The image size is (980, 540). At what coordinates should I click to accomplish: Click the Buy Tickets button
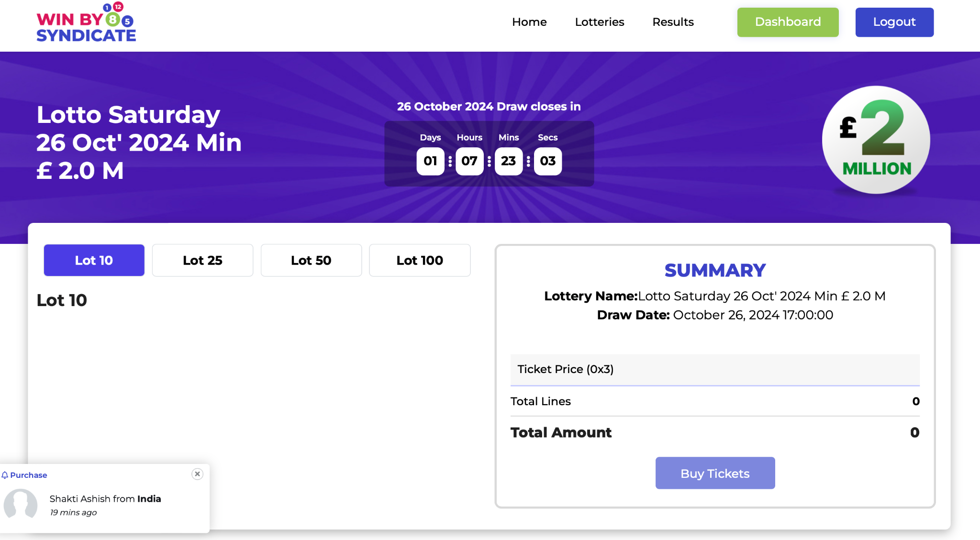click(715, 473)
